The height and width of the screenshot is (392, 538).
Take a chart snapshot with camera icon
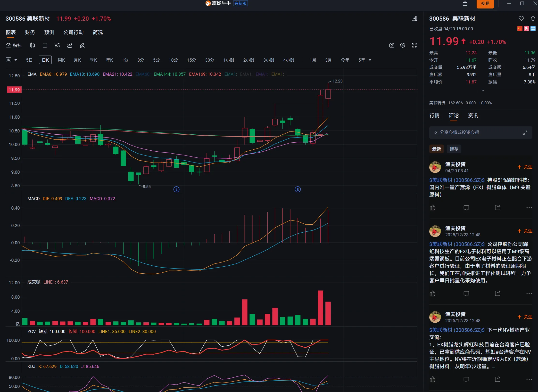pyautogui.click(x=392, y=45)
